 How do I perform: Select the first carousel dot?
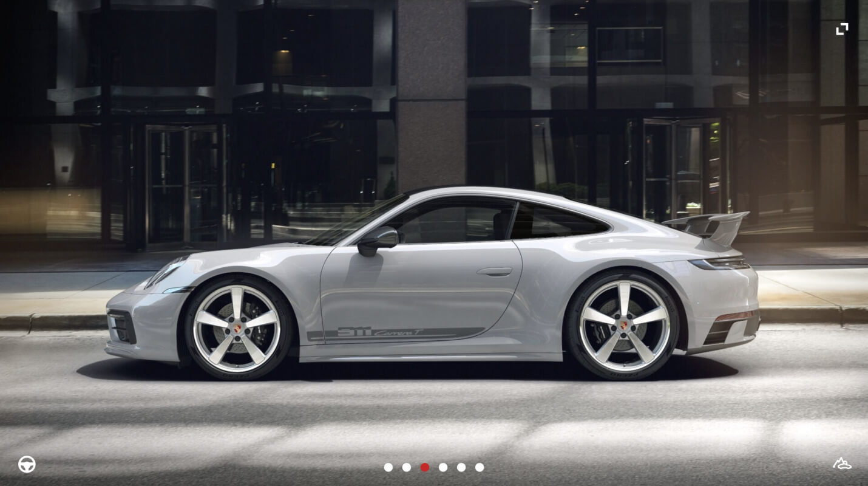(x=388, y=467)
